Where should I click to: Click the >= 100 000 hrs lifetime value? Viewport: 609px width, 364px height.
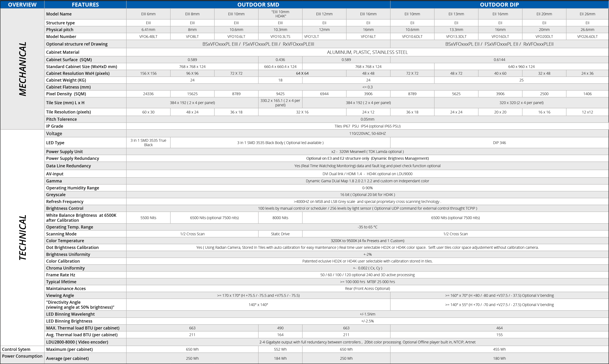pos(367,282)
